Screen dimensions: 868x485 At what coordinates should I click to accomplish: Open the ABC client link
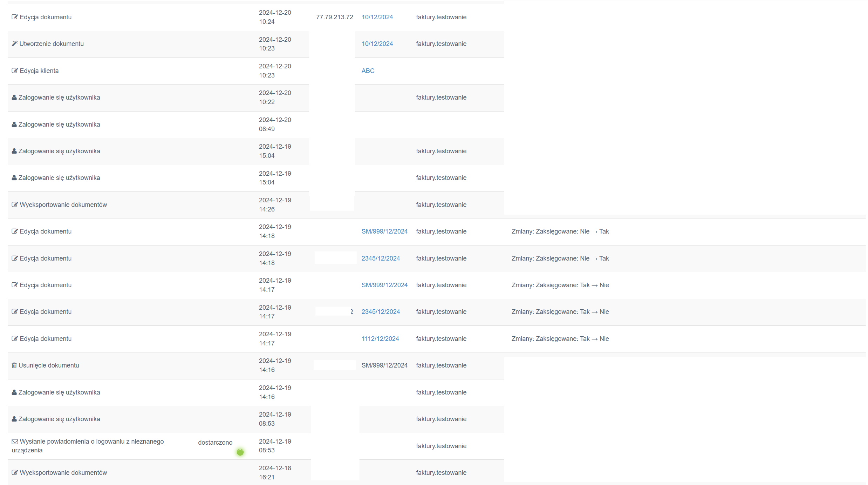coord(368,71)
